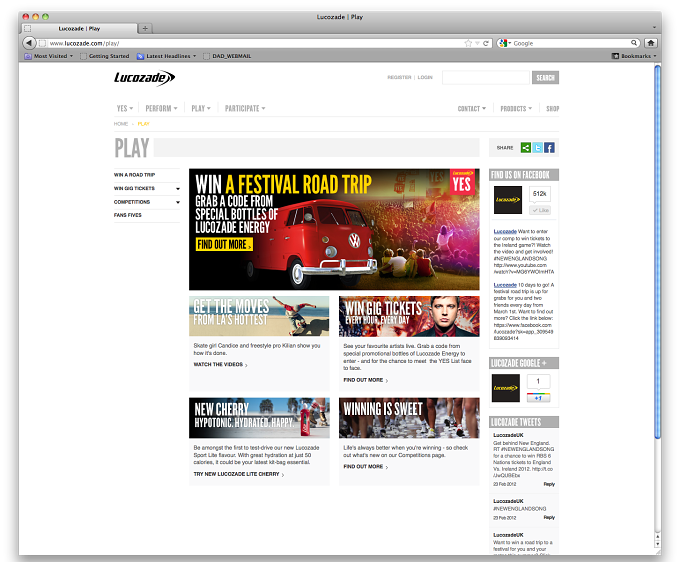Click the page vertical scrollbar thumb
This screenshot has width=680, height=562.
[657, 252]
